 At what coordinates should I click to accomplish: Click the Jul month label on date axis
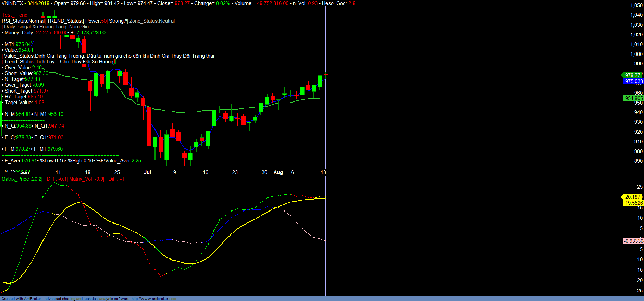147,172
